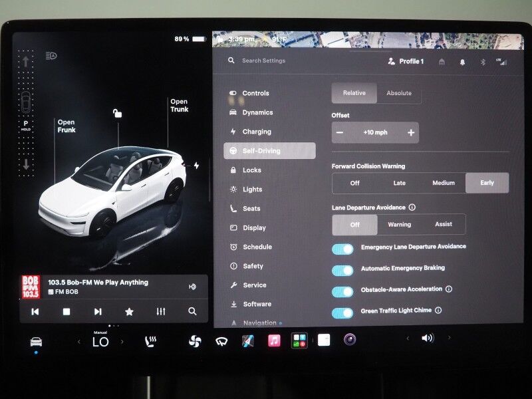Open the audio equalizer settings icon
This screenshot has width=532, height=399.
point(161,311)
